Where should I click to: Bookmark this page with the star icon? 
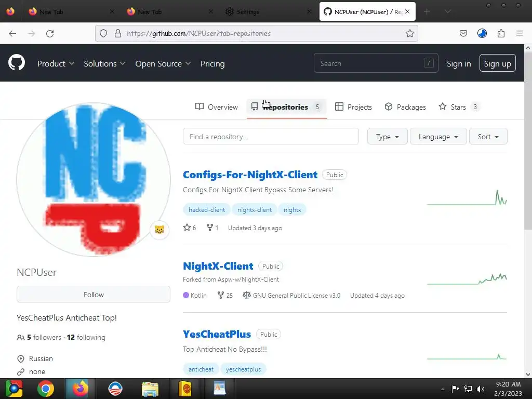point(410,33)
